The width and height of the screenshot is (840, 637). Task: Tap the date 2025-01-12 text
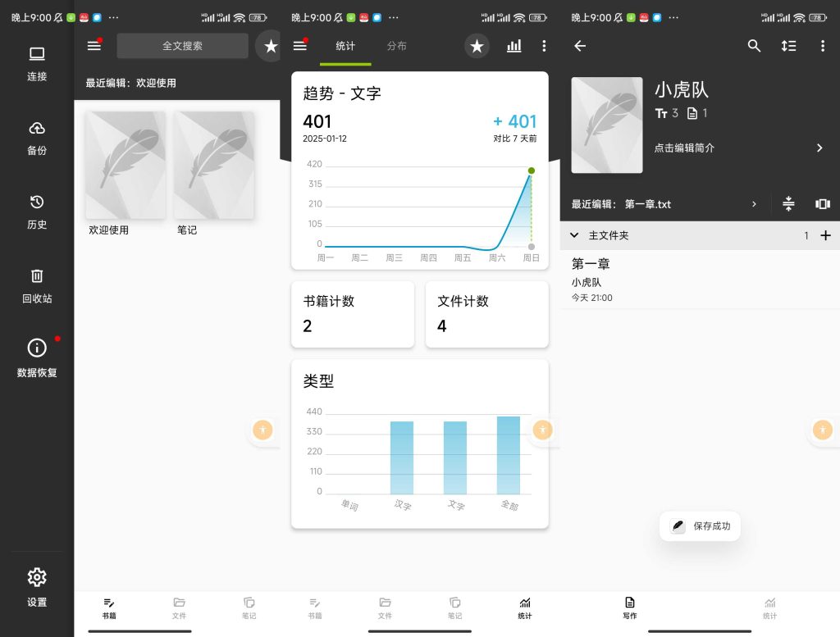[325, 139]
